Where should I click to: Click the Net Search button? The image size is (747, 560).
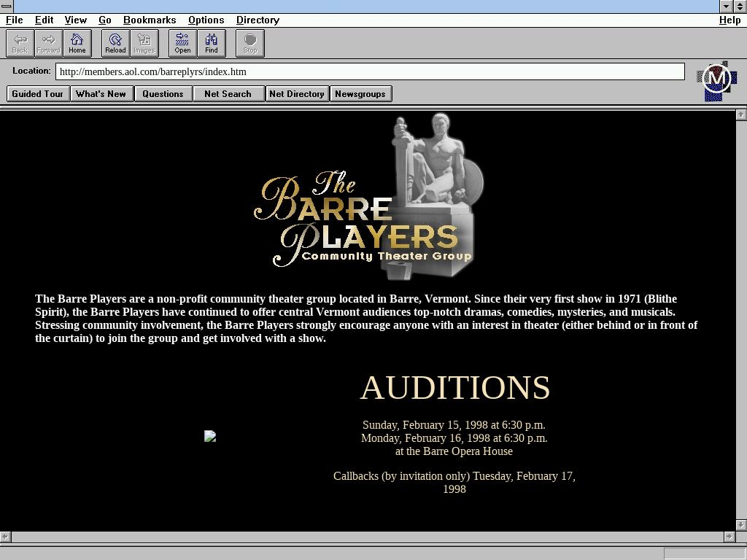click(x=228, y=93)
